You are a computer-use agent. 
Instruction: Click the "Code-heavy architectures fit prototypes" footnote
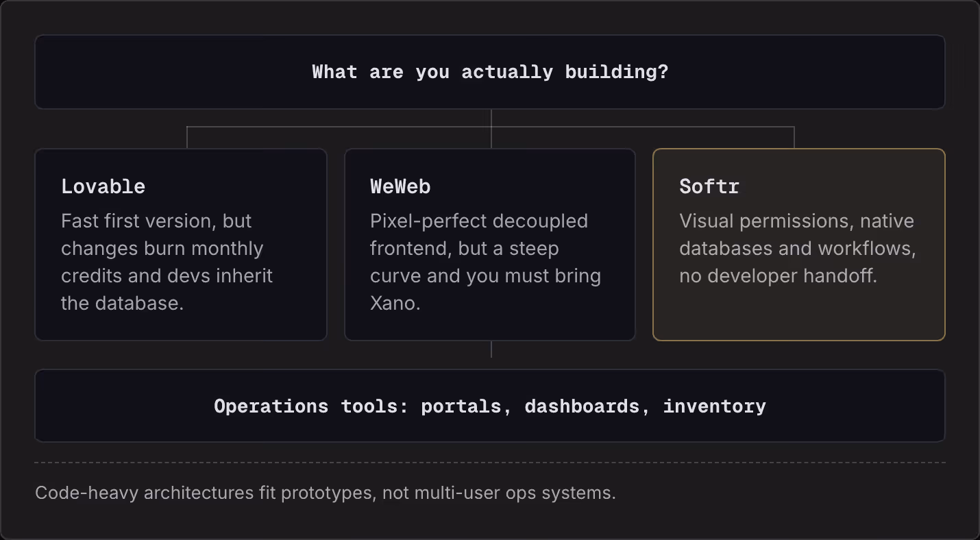pyautogui.click(x=326, y=493)
